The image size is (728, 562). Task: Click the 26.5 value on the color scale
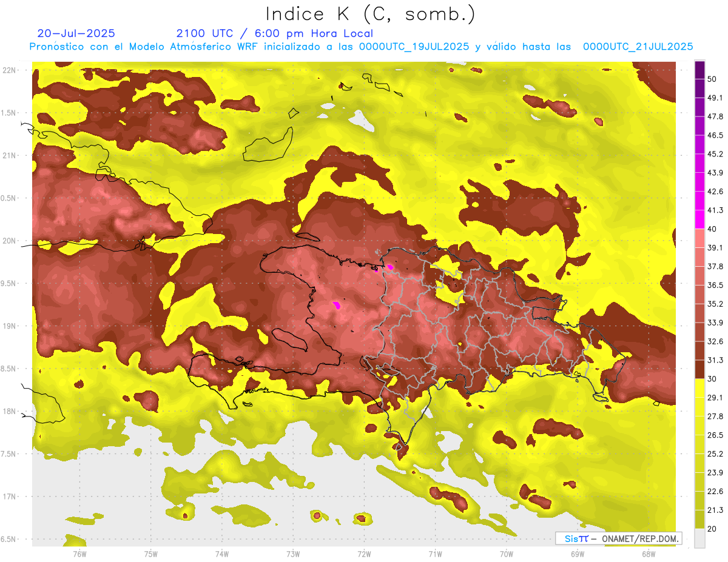(715, 435)
